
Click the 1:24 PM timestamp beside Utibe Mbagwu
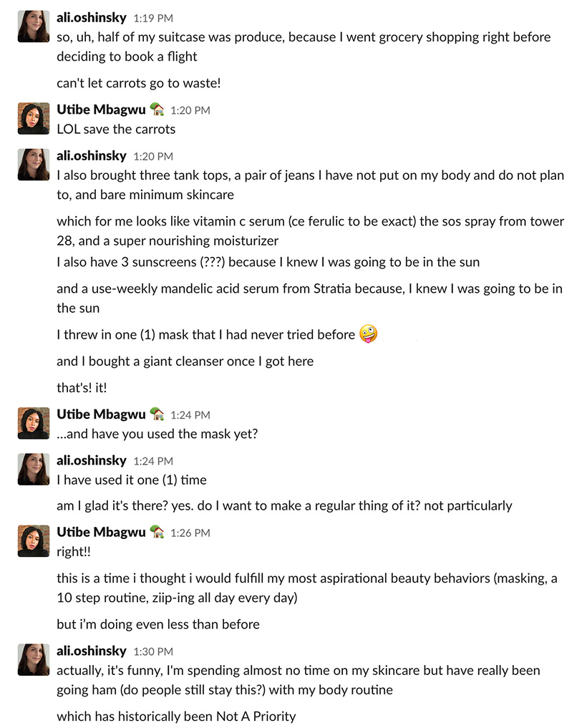[190, 414]
